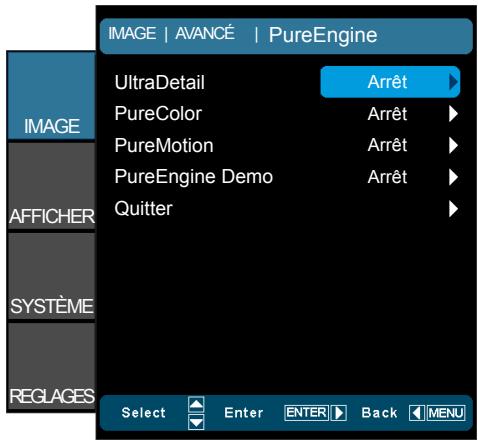Expand the PureColor right arrow
478x440 pixels.
pyautogui.click(x=453, y=114)
